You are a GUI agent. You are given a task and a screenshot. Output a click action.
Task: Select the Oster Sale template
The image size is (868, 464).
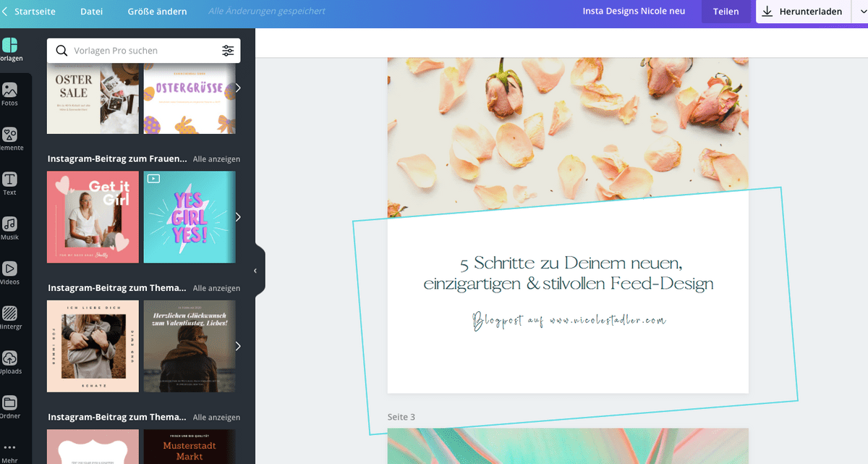tap(93, 98)
